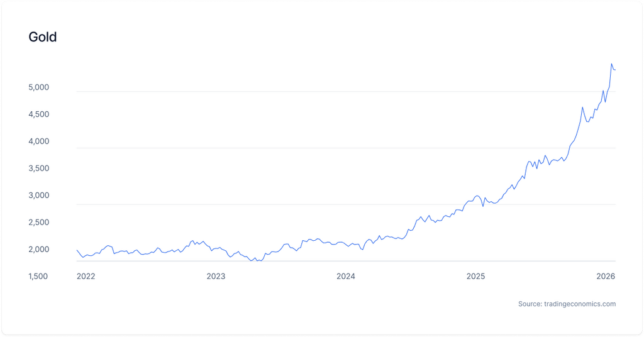
Task: Select the 2023 x-axis label
Action: [216, 276]
